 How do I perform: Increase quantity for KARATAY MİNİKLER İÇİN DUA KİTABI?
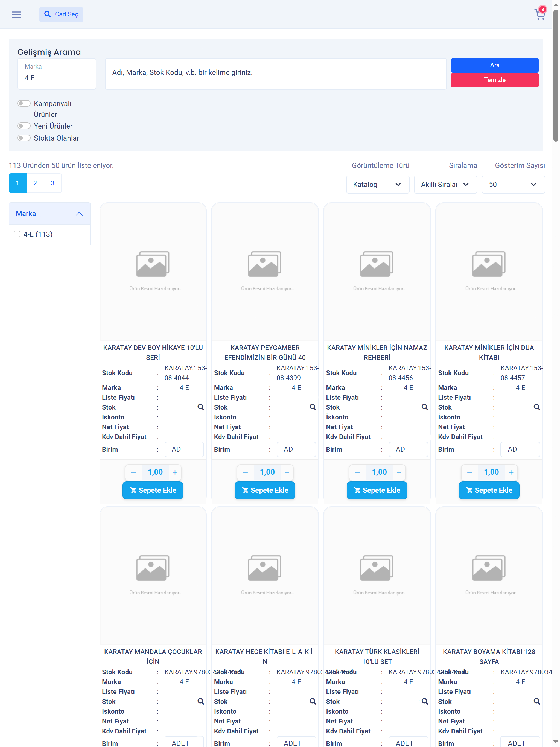511,472
